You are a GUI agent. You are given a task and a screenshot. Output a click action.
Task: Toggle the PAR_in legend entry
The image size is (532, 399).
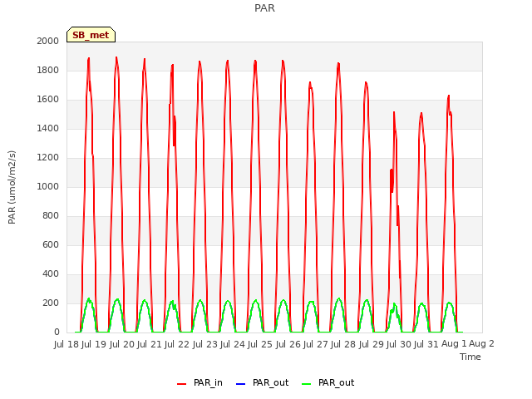(199, 383)
